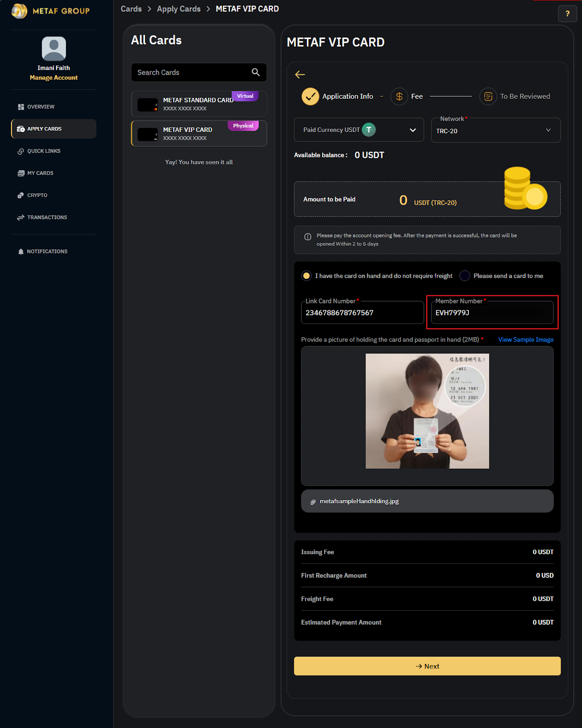Click the 'Amount to be Paid' label
The width and height of the screenshot is (582, 728).
click(x=329, y=199)
